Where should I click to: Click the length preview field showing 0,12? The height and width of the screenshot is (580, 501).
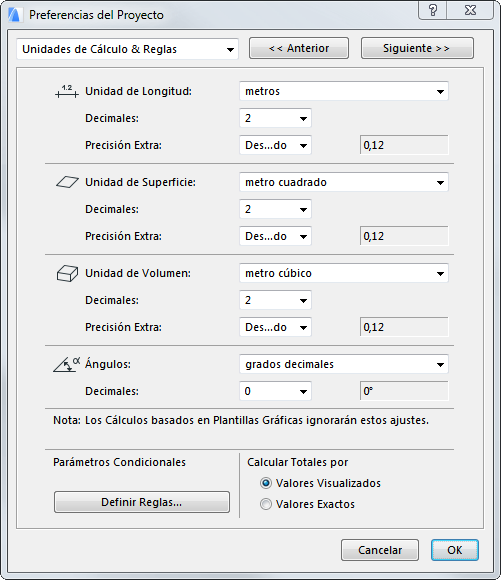click(x=404, y=145)
